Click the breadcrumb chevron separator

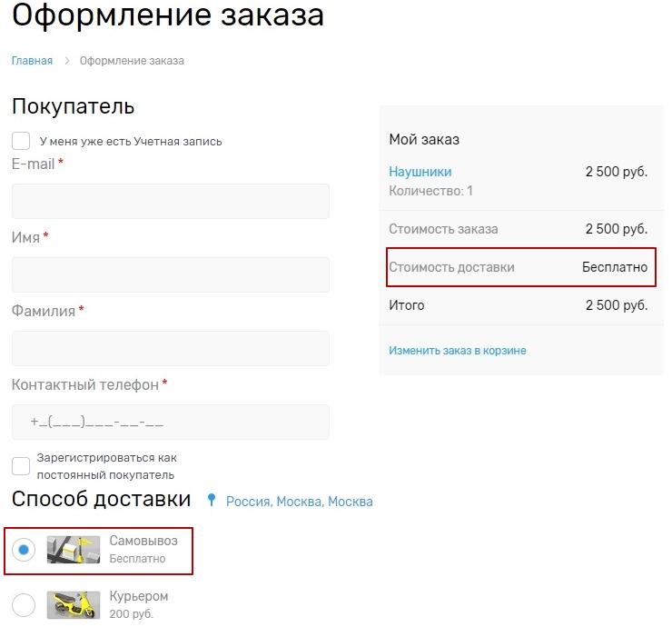(66, 61)
